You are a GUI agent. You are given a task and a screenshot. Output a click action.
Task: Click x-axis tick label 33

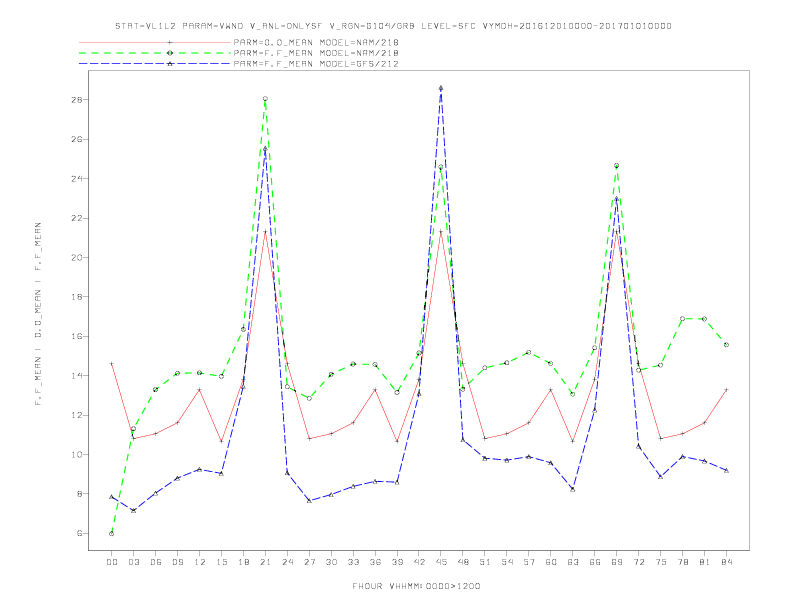[353, 562]
